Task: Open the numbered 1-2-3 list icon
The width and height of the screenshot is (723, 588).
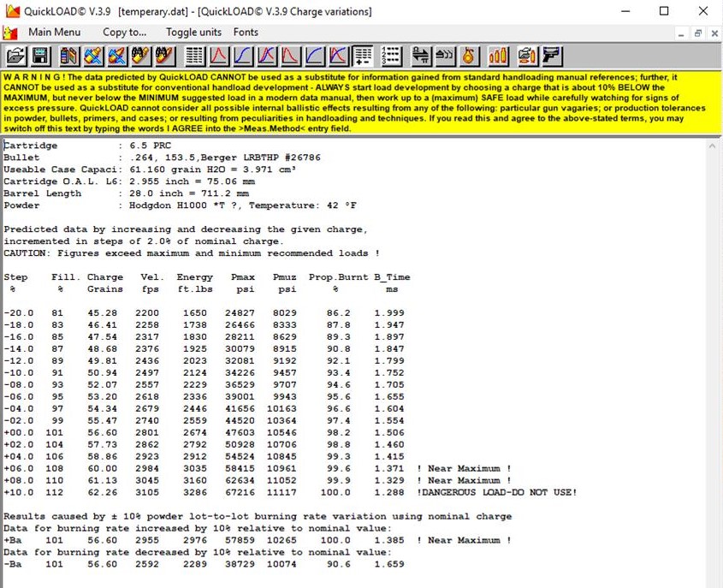Action: (x=392, y=56)
